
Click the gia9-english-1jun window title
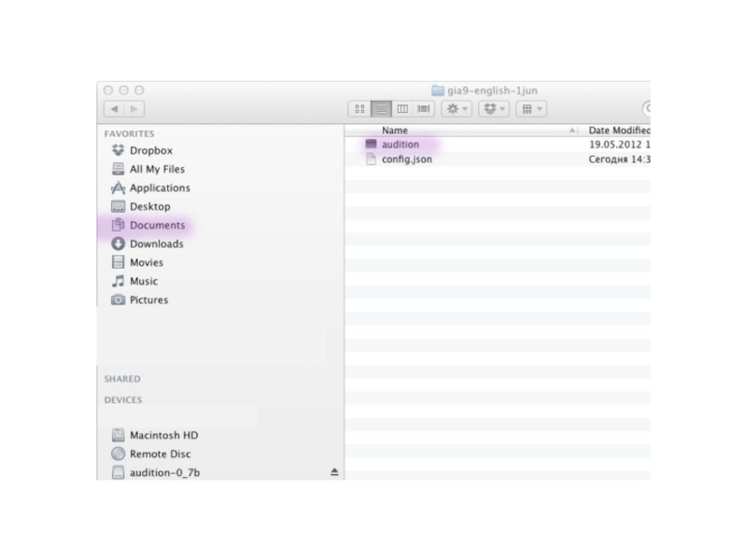point(492,91)
